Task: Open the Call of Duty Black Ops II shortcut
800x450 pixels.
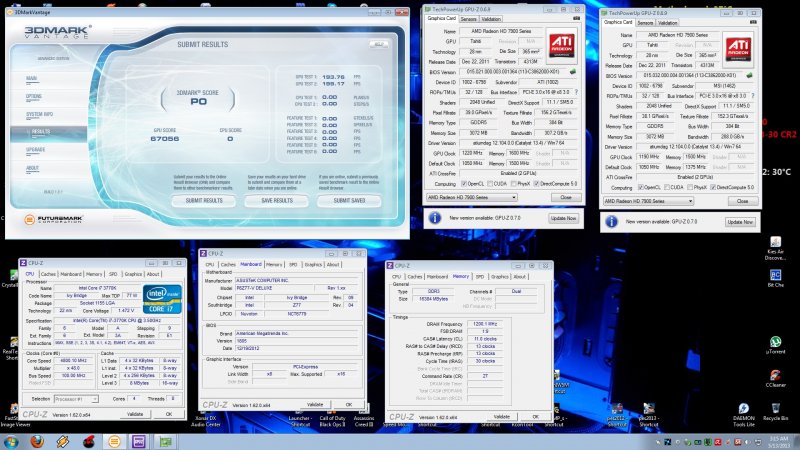Action: pos(332,418)
